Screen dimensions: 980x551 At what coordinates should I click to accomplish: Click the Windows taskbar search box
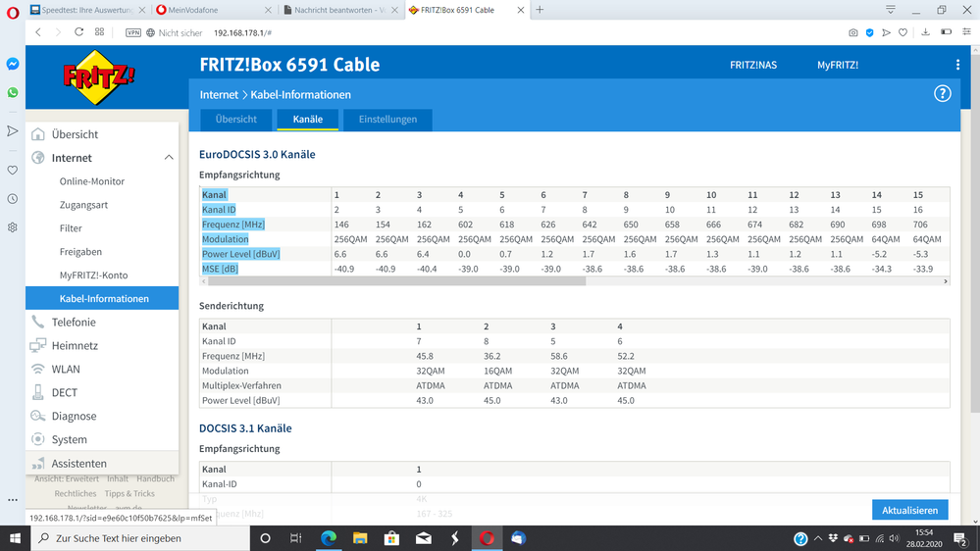140,538
